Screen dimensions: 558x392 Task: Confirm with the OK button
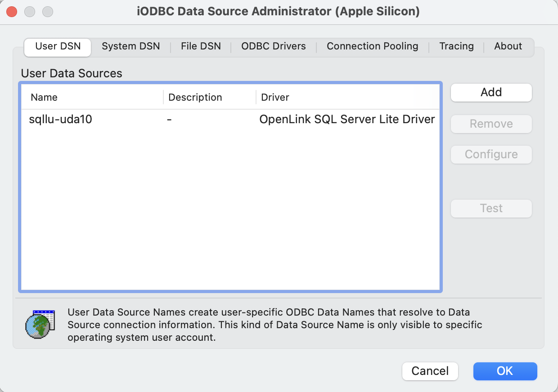point(505,371)
